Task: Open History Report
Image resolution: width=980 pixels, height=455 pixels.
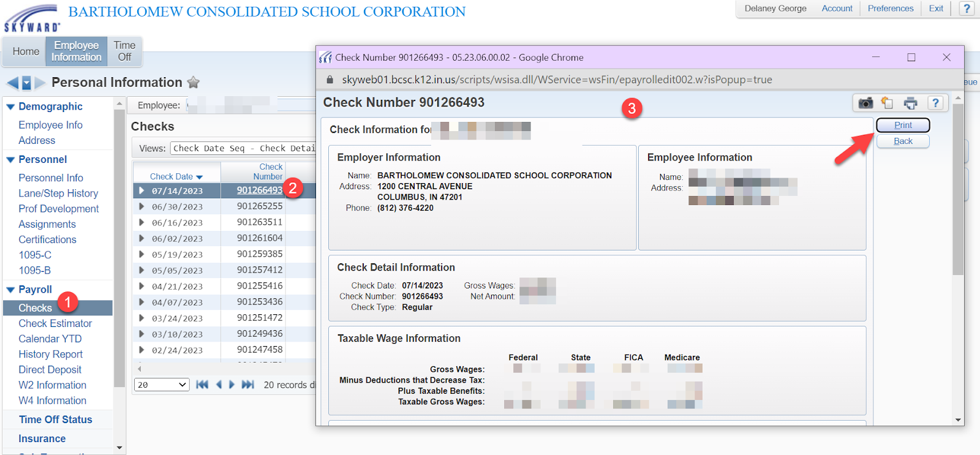Action: pyautogui.click(x=50, y=354)
